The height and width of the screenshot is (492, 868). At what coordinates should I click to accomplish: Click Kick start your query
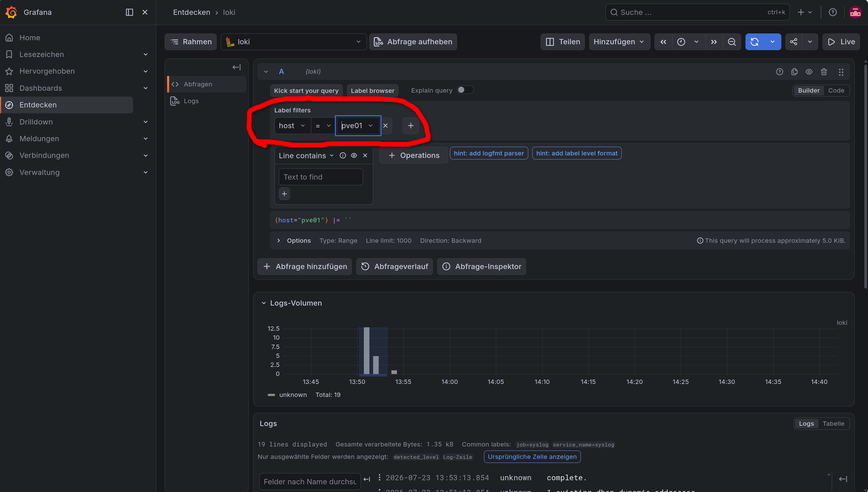pos(306,90)
